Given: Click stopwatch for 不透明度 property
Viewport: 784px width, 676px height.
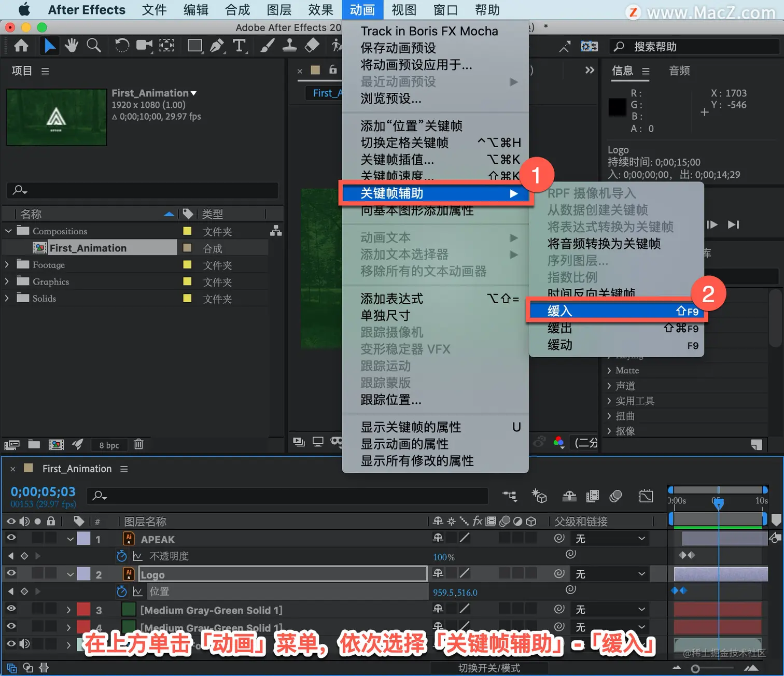Looking at the screenshot, I should pyautogui.click(x=122, y=556).
